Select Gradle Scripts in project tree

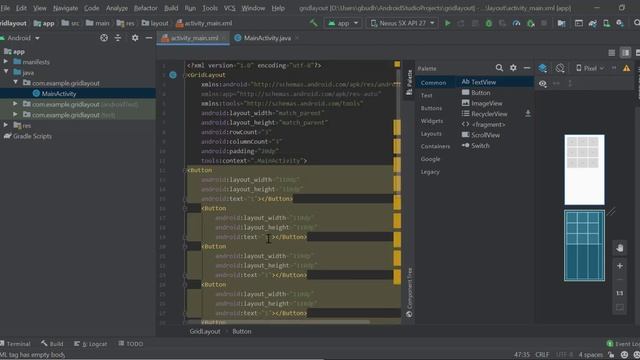click(x=28, y=136)
